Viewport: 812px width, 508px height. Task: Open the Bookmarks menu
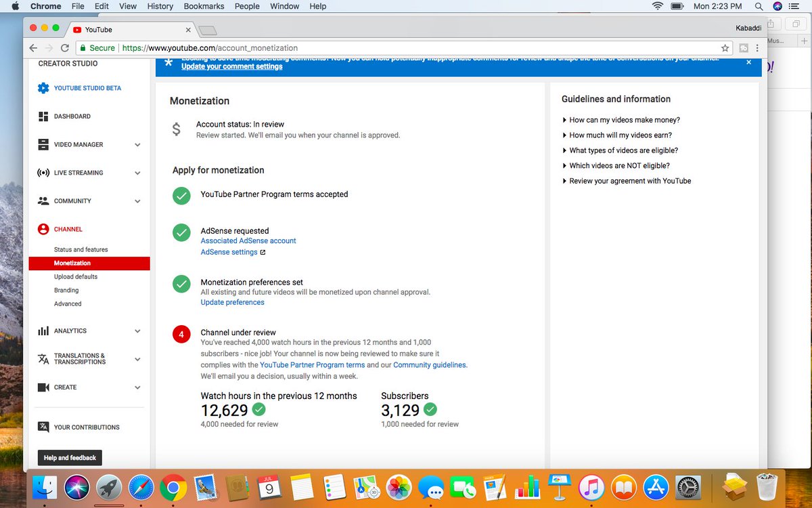point(204,6)
